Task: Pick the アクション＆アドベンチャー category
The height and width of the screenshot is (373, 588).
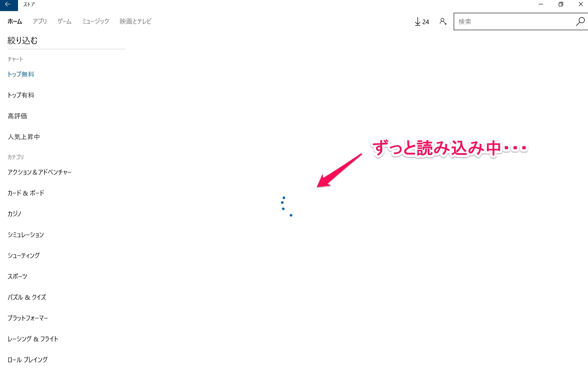Action: pyautogui.click(x=39, y=172)
